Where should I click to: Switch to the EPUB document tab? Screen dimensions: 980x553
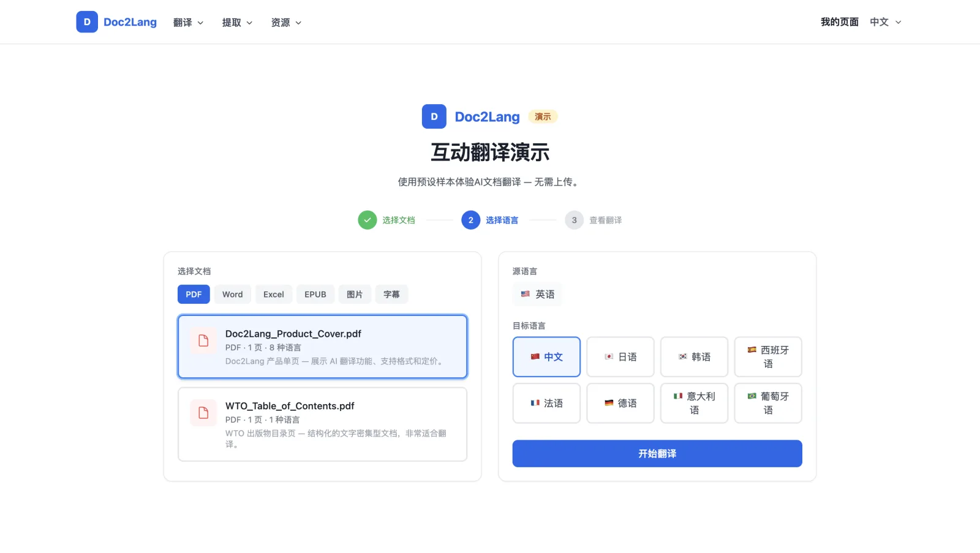pyautogui.click(x=315, y=295)
